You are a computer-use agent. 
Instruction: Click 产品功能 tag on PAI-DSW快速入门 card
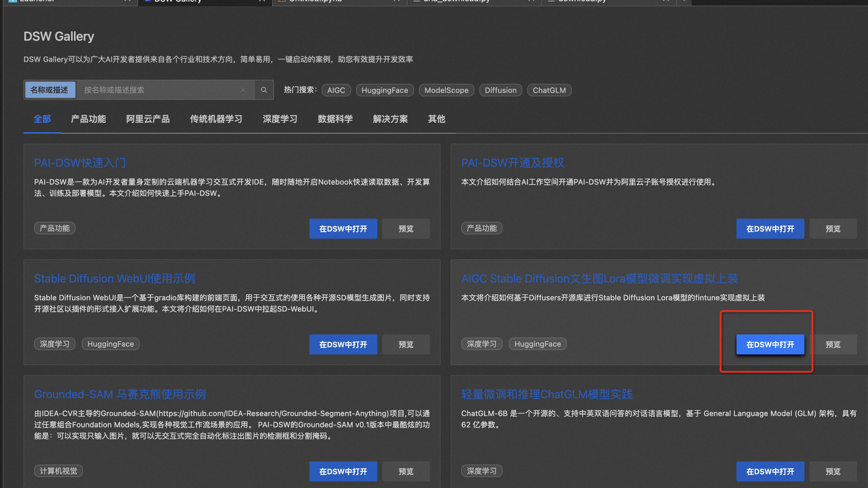(54, 228)
